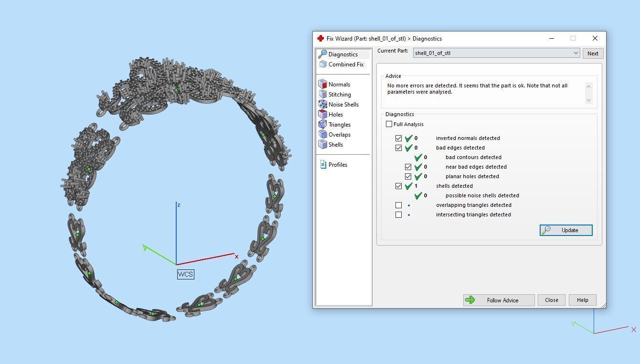Click the Combined Fix icon
This screenshot has width=640, height=364.
323,64
